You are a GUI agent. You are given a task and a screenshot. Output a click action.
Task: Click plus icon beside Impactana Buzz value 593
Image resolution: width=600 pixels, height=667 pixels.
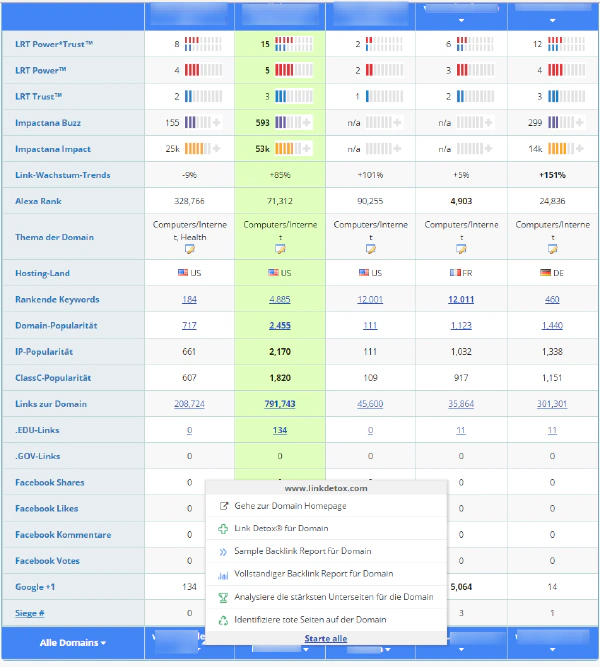(307, 123)
